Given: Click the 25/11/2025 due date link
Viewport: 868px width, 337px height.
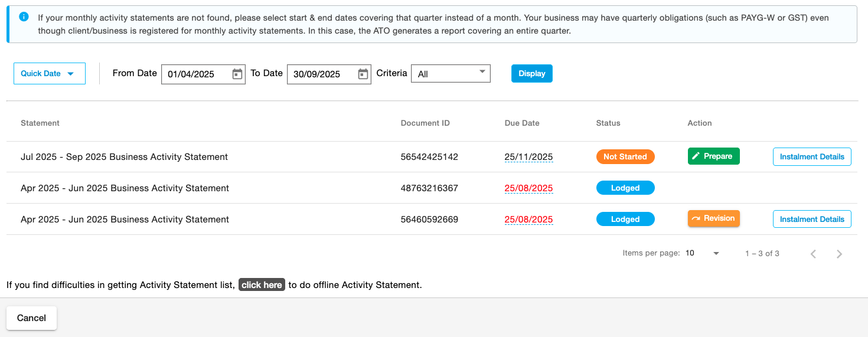Looking at the screenshot, I should pyautogui.click(x=528, y=157).
